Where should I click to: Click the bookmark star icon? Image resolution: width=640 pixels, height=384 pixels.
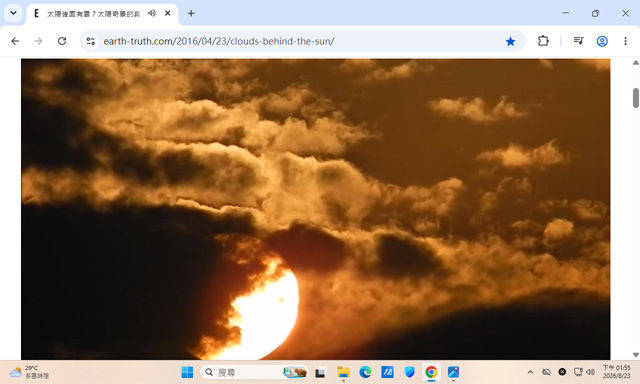510,41
